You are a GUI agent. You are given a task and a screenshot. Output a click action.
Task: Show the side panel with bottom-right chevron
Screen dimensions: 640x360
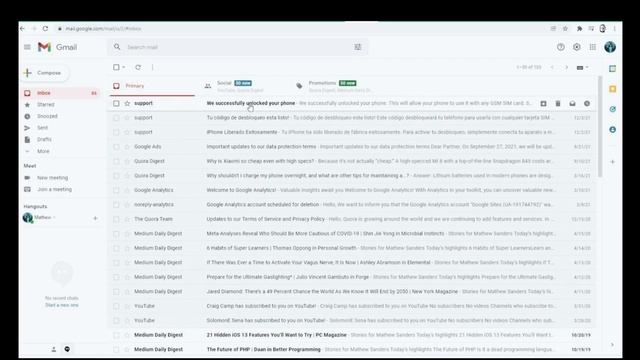[x=612, y=345]
